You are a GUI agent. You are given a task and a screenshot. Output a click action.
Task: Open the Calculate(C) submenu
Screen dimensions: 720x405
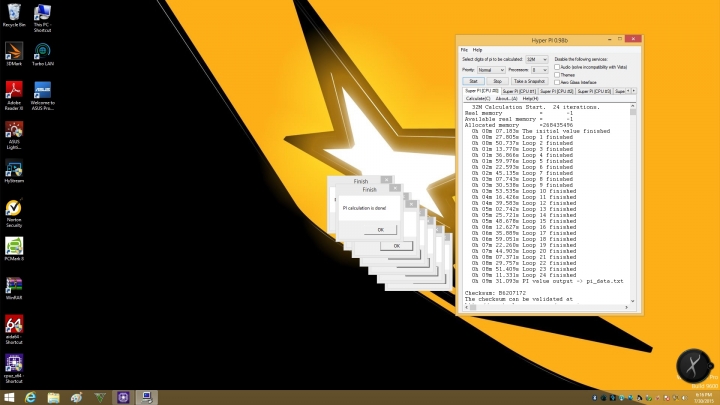point(478,99)
